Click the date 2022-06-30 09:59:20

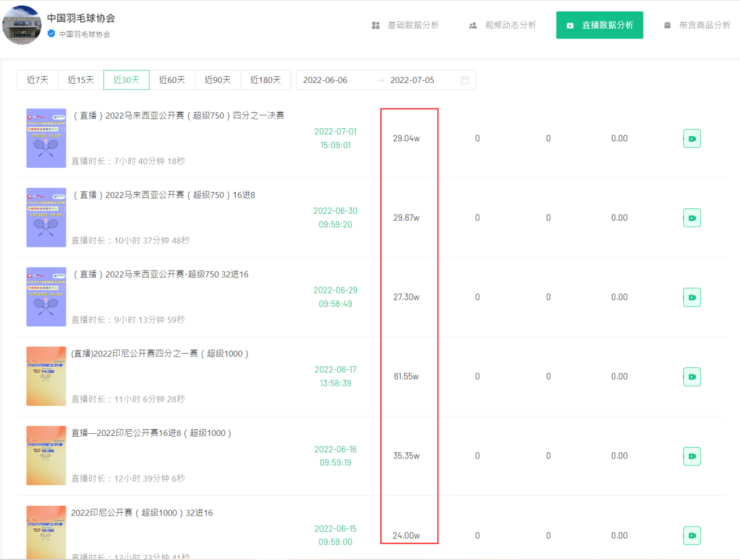pyautogui.click(x=336, y=218)
